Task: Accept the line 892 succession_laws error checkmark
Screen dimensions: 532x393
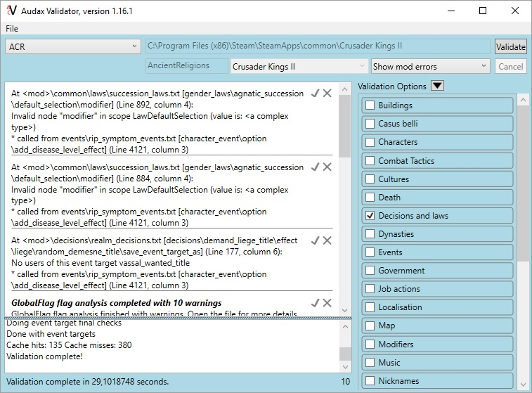Action: (316, 94)
